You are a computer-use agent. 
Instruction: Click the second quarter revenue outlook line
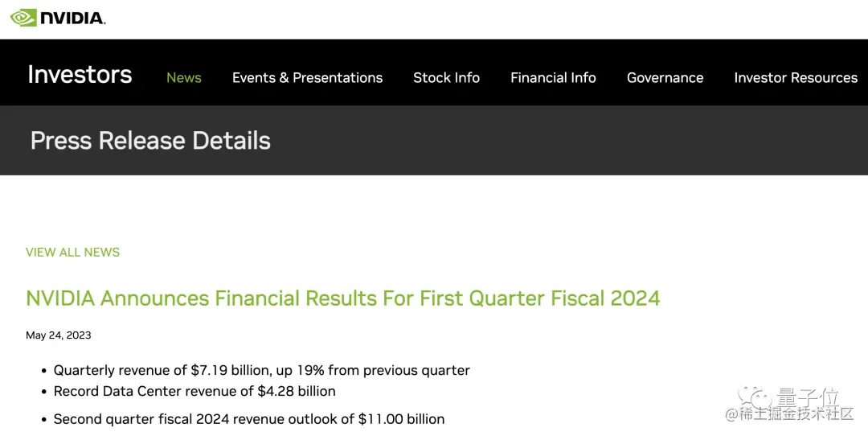248,419
